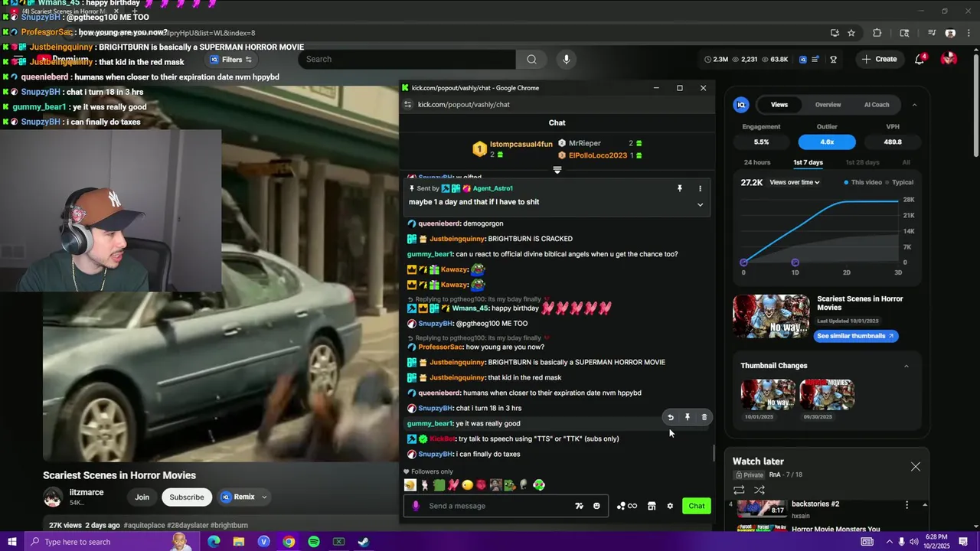Reply to gummy_bear1's hovered message

pyautogui.click(x=671, y=417)
